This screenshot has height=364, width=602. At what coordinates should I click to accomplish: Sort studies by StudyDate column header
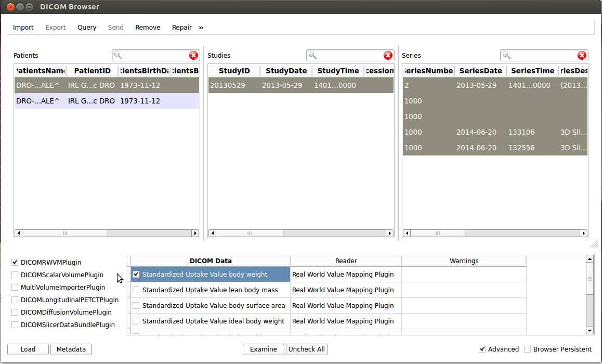286,71
